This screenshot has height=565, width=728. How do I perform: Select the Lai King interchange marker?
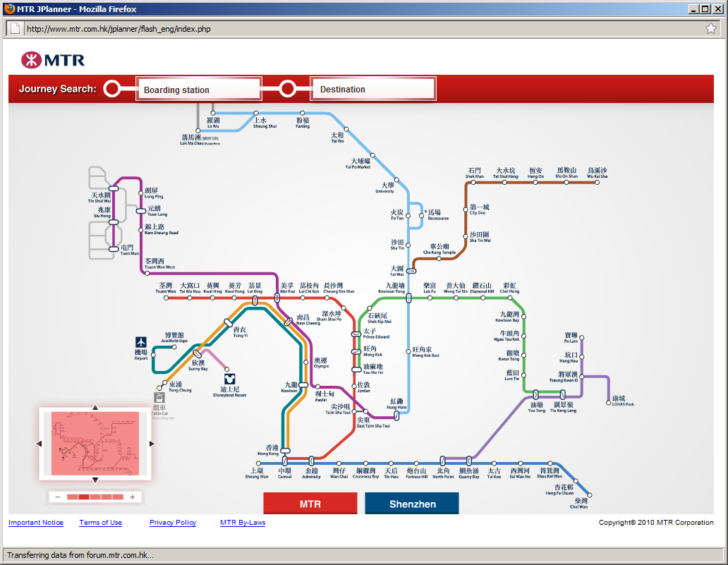[255, 300]
